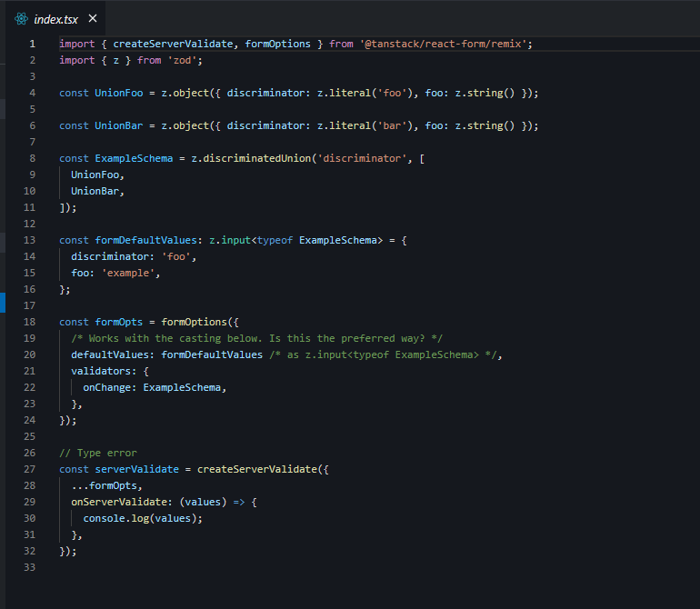Click line number 13 in the gutter
Screen dimensions: 700x609
pos(29,240)
